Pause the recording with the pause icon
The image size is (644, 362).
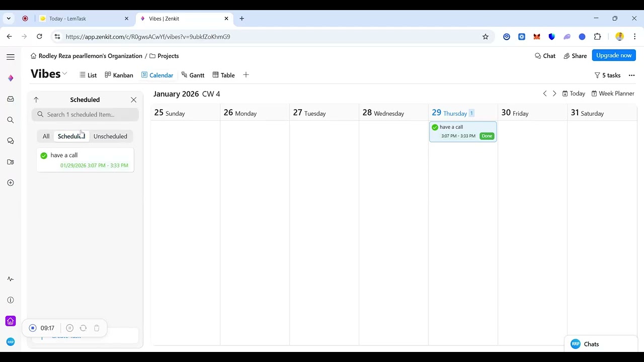pos(70,328)
